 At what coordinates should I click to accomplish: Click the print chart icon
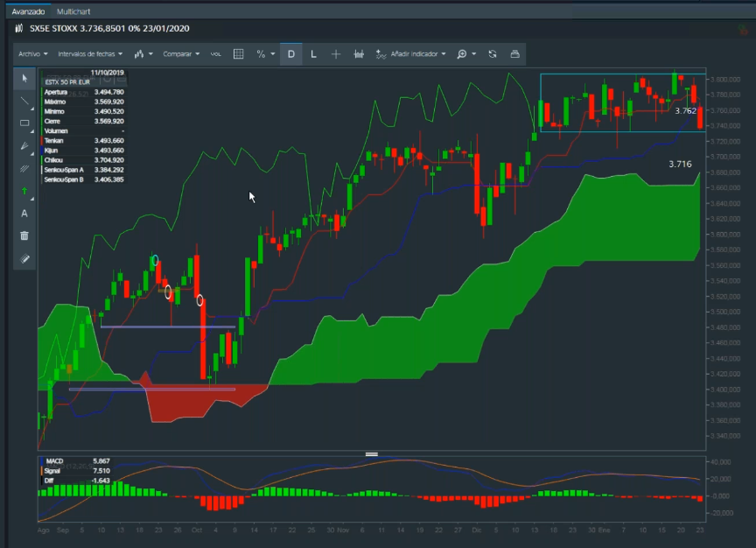tap(515, 54)
